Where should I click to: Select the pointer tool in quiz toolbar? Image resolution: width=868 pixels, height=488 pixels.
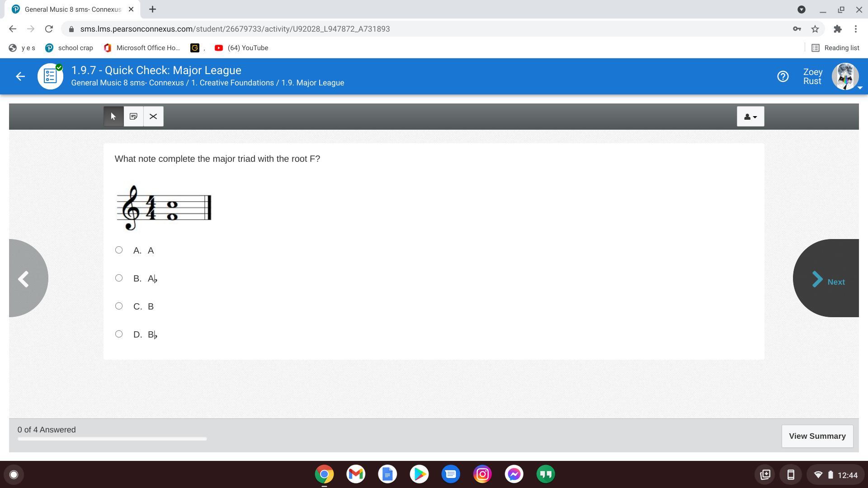[113, 117]
